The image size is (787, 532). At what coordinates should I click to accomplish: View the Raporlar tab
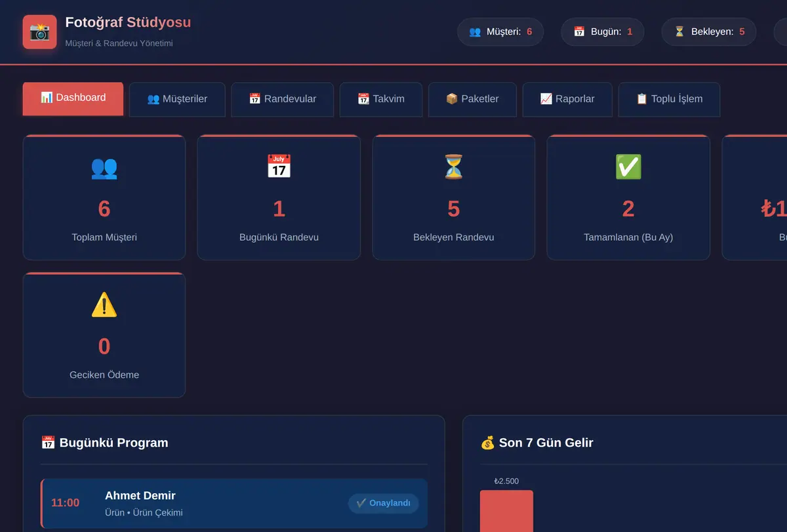pyautogui.click(x=567, y=99)
